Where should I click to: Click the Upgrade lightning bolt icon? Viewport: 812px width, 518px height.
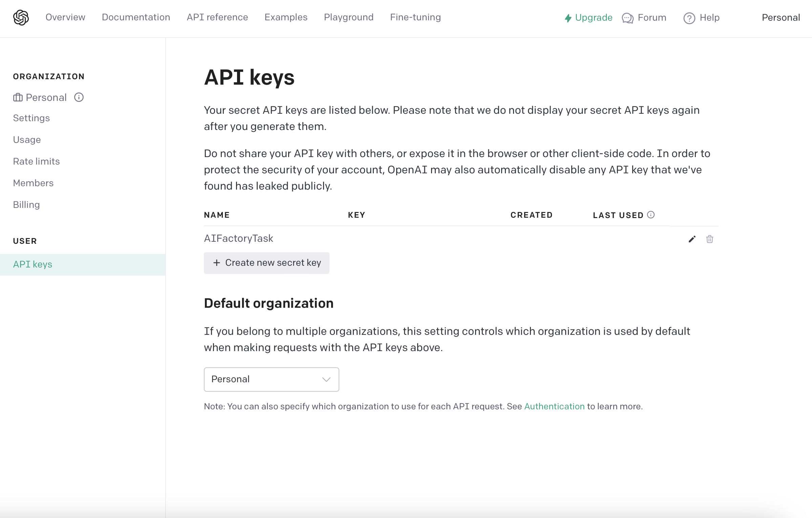click(x=568, y=18)
